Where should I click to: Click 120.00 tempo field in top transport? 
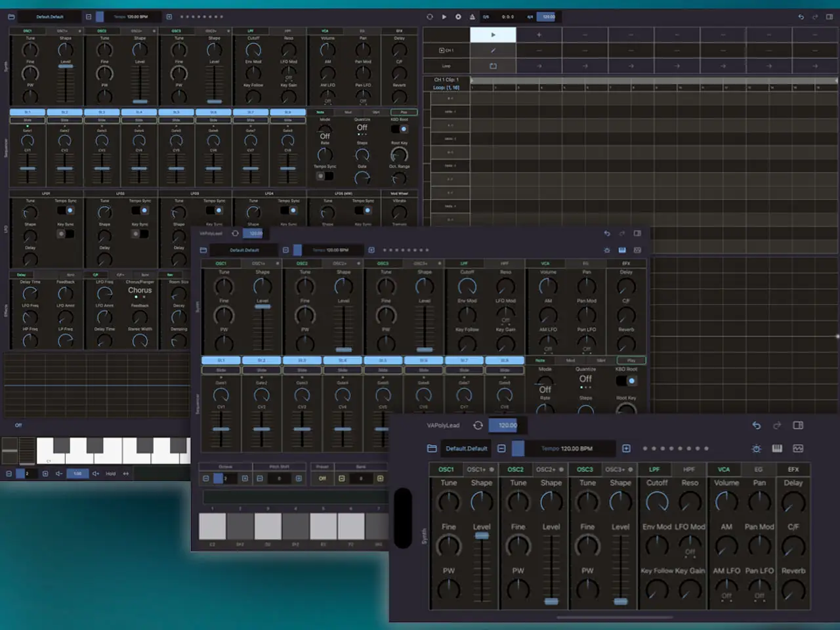(x=549, y=16)
